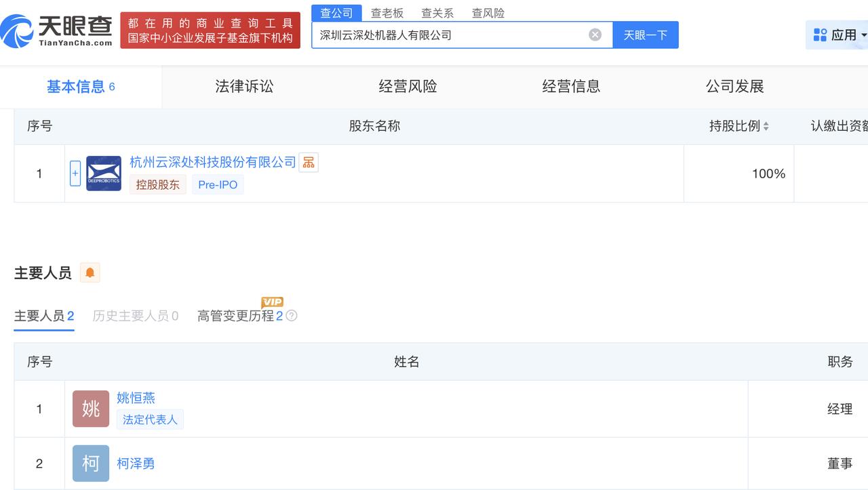Switch to the 法律诉讼 tab

[x=244, y=86]
